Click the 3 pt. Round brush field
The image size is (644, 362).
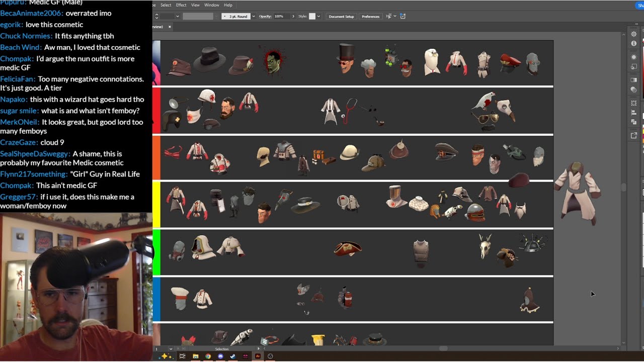click(x=236, y=16)
